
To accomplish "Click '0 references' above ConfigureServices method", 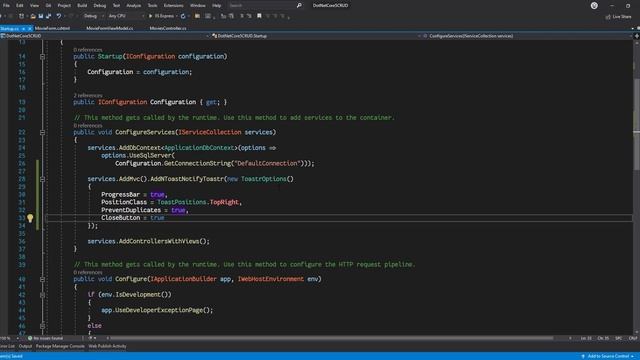I will point(88,126).
